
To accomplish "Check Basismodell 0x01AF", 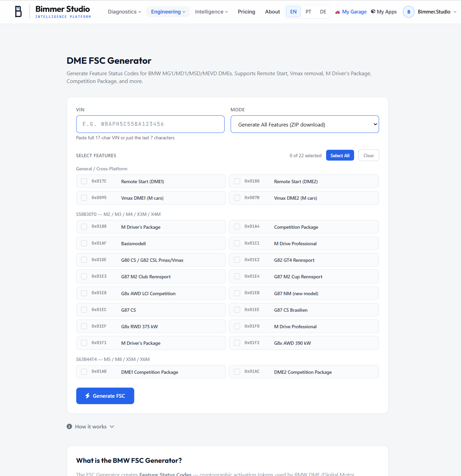I will coord(84,243).
